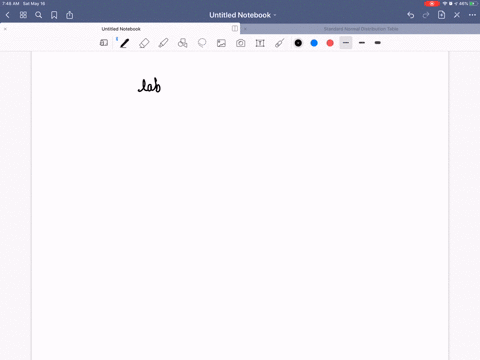Undo the last stroke

411,15
